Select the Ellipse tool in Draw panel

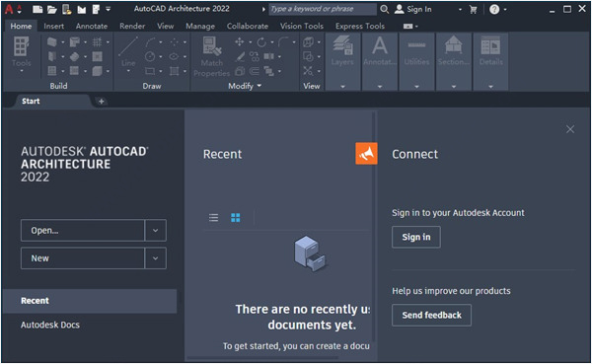coord(174,56)
